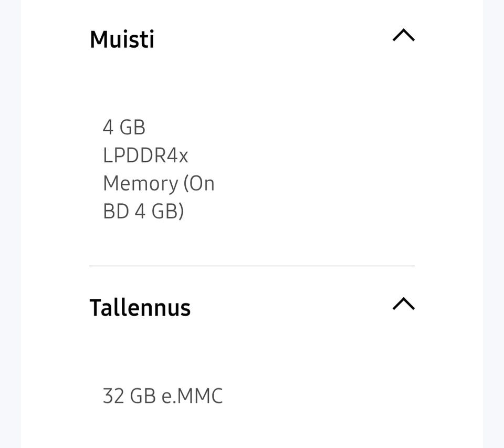Click the divider line between sections
This screenshot has height=448, width=504.
tap(252, 266)
